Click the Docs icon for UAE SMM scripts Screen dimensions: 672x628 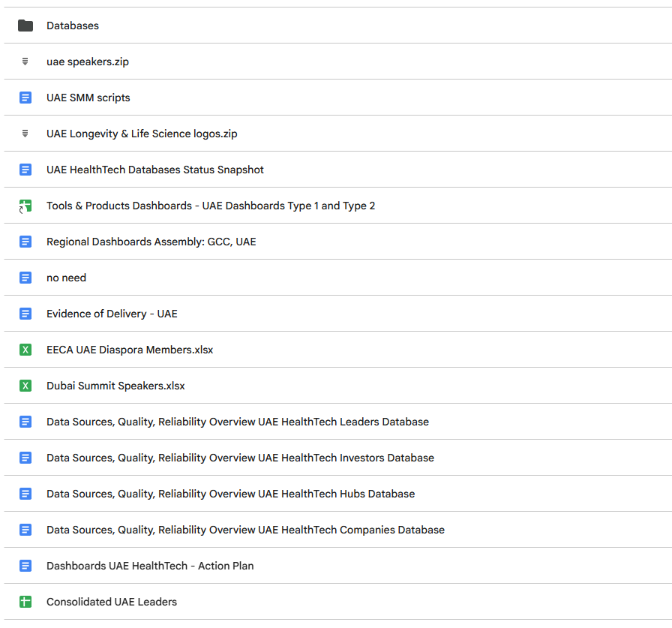25,98
